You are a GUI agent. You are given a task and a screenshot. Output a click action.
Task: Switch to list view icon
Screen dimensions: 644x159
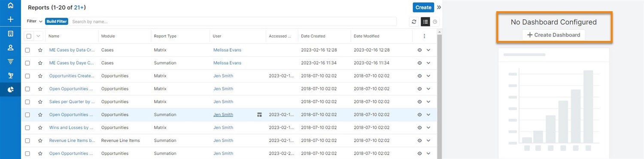click(x=425, y=21)
